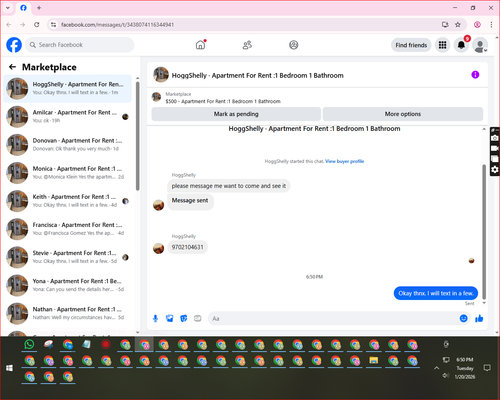This screenshot has width=500, height=400.
Task: Go back from Marketplace with the arrow
Action: point(12,67)
